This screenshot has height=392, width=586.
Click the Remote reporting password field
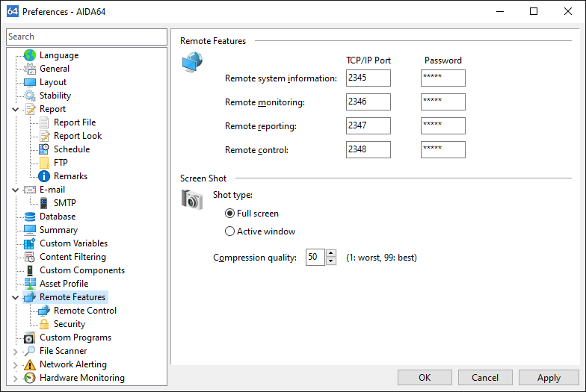point(442,125)
